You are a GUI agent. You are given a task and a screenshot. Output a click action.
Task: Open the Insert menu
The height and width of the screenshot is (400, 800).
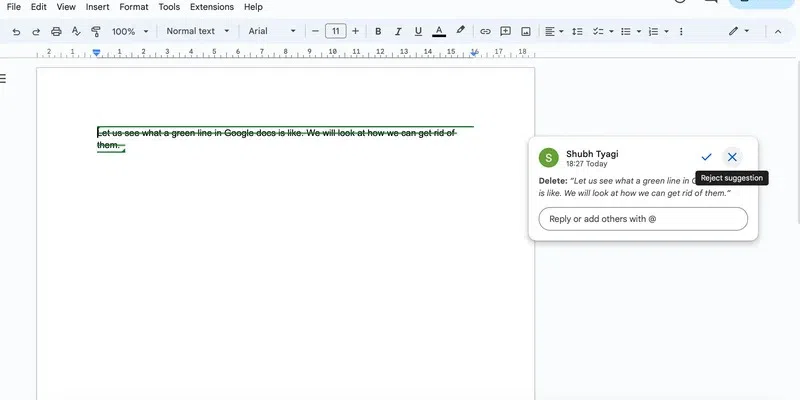(97, 7)
